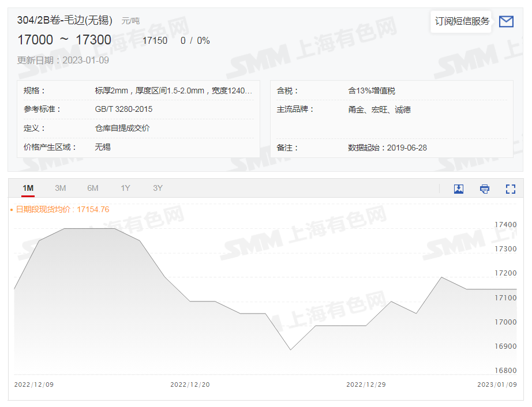Switch to the 3M time range tab
The width and height of the screenshot is (532, 407).
click(x=60, y=188)
